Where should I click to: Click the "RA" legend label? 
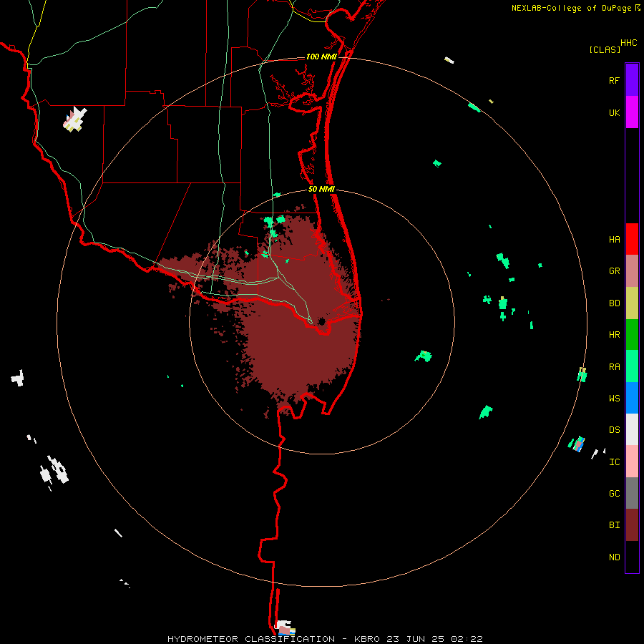tap(614, 367)
